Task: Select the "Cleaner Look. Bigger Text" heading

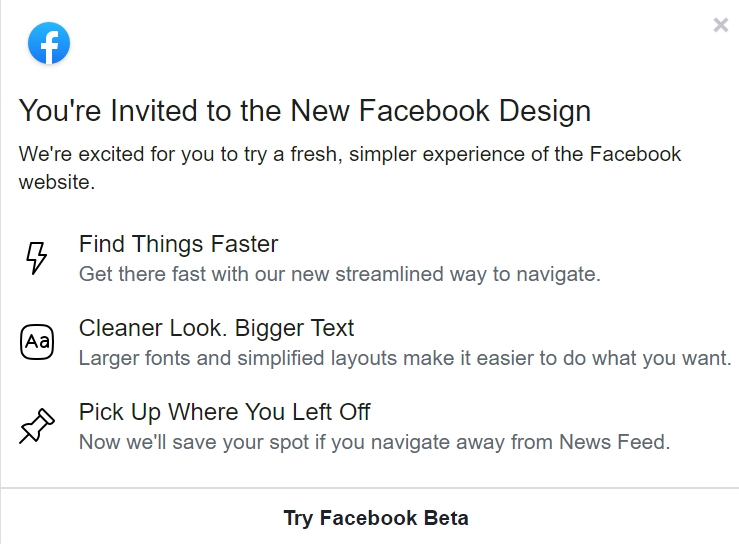Action: point(216,329)
